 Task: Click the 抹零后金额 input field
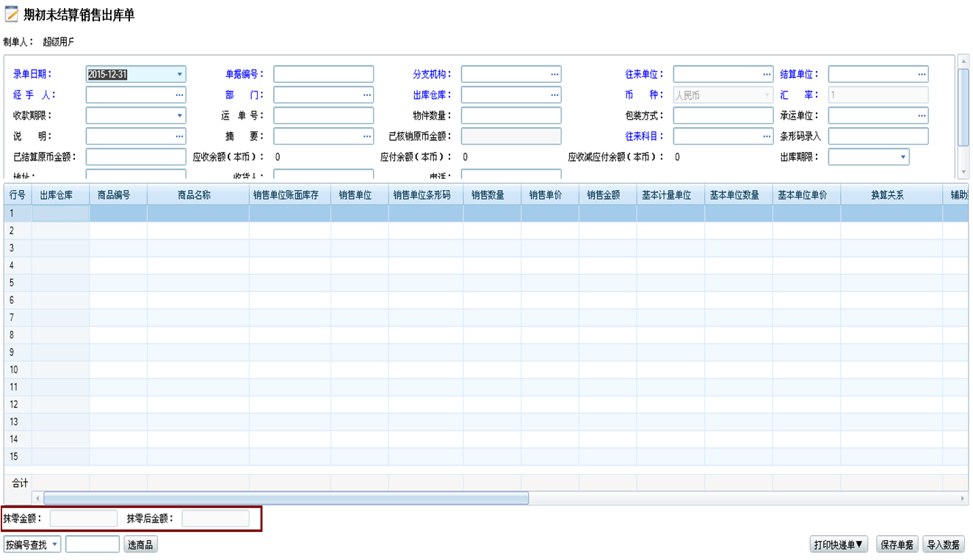click(x=216, y=518)
